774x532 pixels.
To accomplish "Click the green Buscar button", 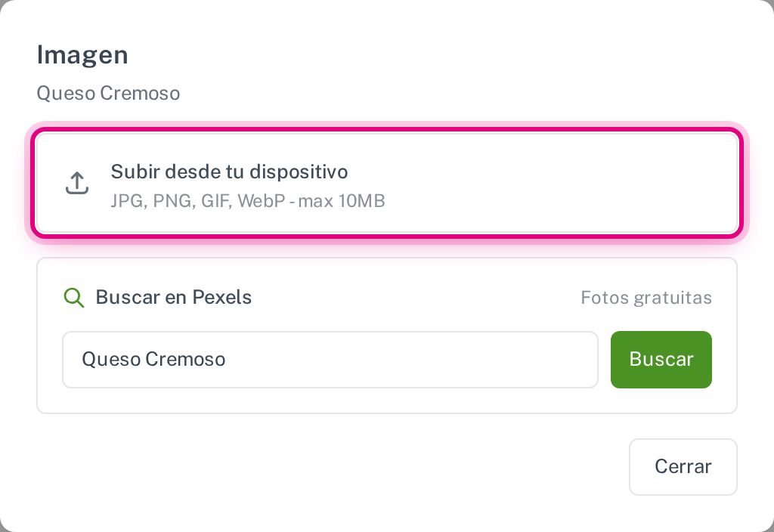I will (661, 359).
